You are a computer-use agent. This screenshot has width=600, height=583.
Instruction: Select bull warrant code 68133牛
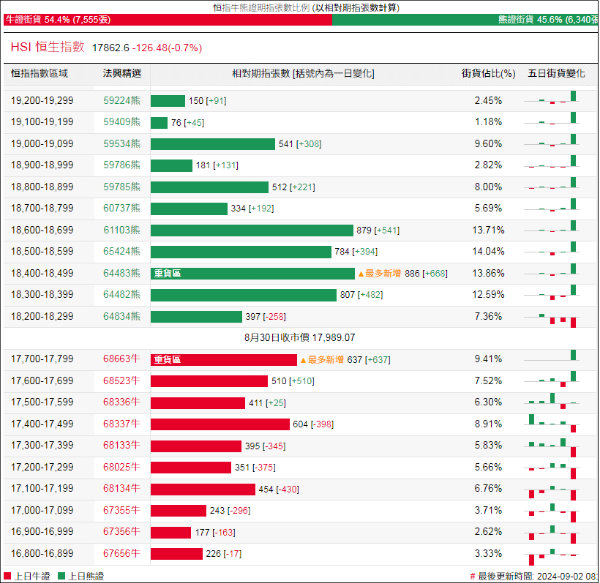[122, 446]
